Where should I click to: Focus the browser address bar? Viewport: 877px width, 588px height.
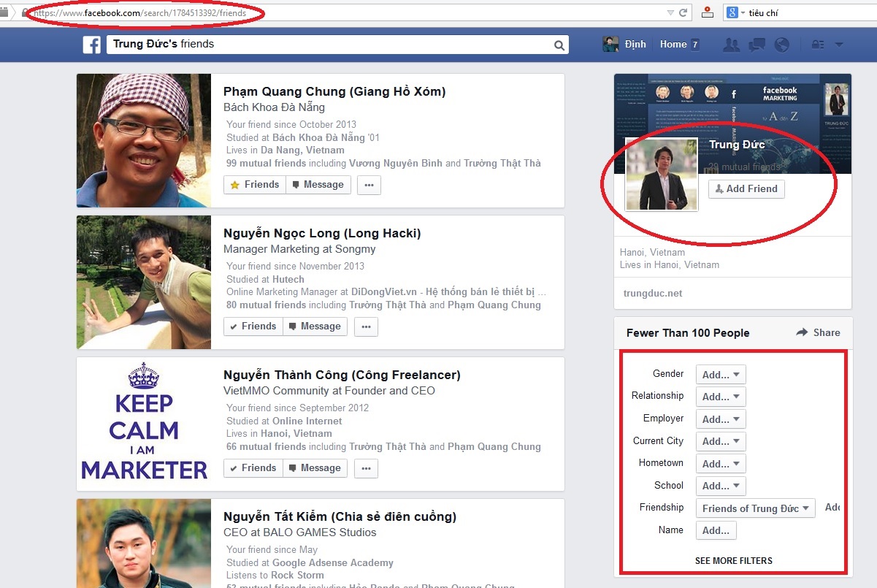pos(351,12)
